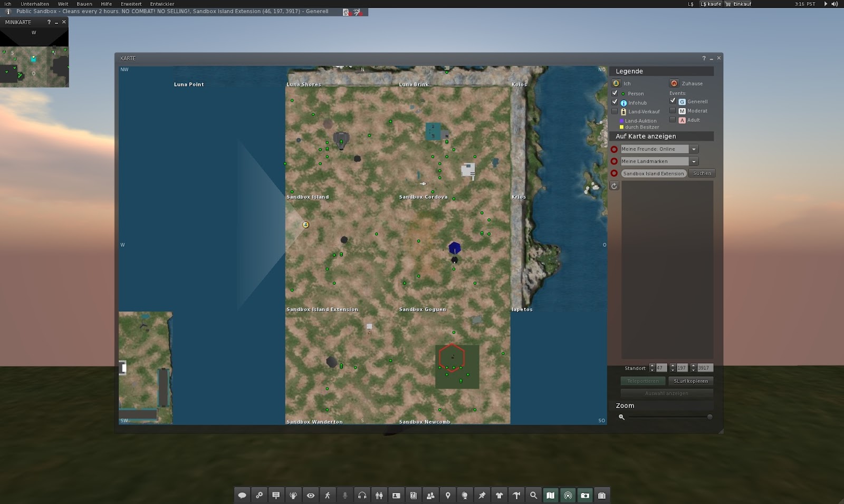
Task: Open the Entwickler menu
Action: [162, 4]
